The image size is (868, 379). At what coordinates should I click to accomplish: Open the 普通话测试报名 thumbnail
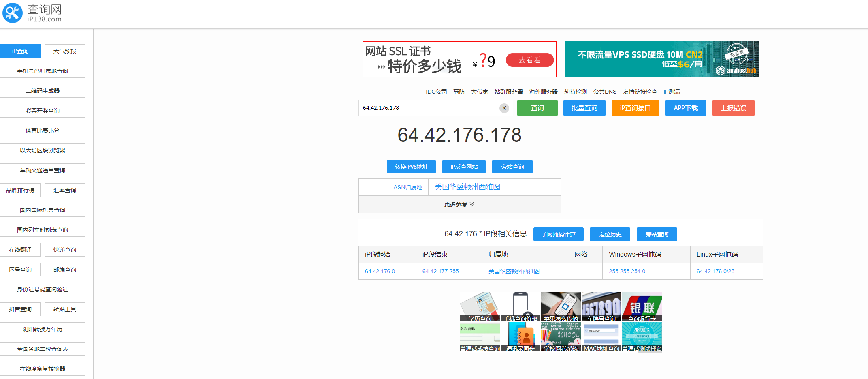click(x=642, y=337)
